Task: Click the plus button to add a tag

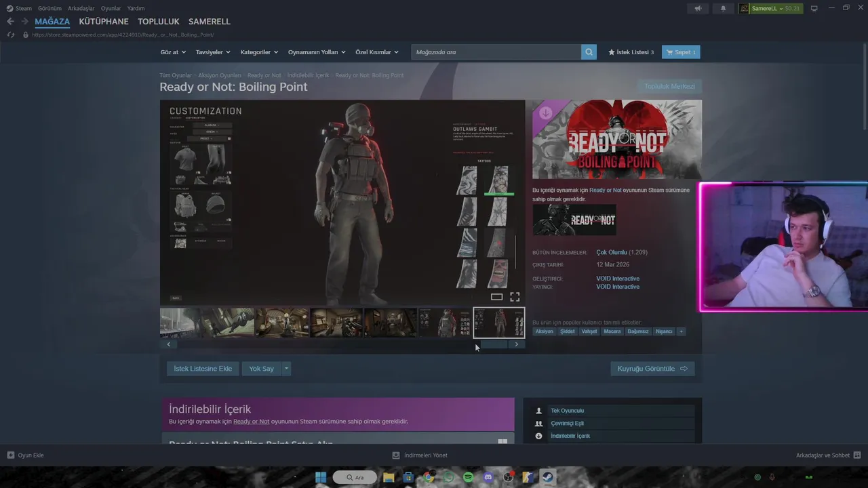Action: point(681,331)
